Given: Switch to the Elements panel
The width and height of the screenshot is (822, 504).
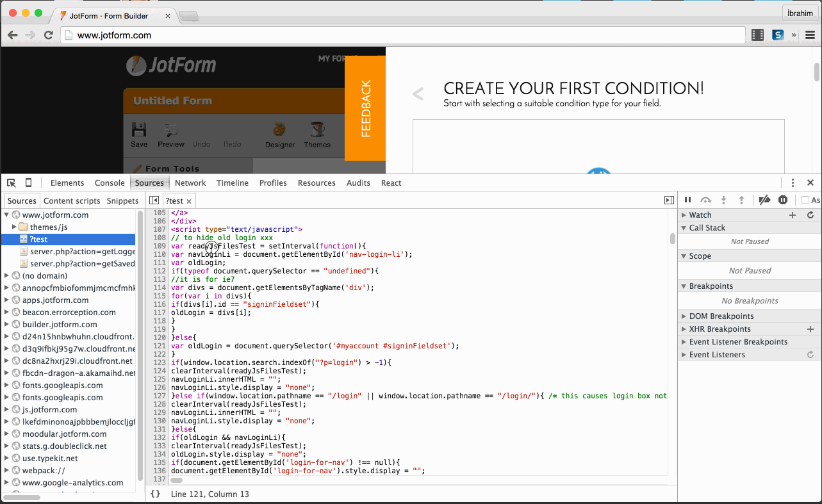Looking at the screenshot, I should (67, 183).
